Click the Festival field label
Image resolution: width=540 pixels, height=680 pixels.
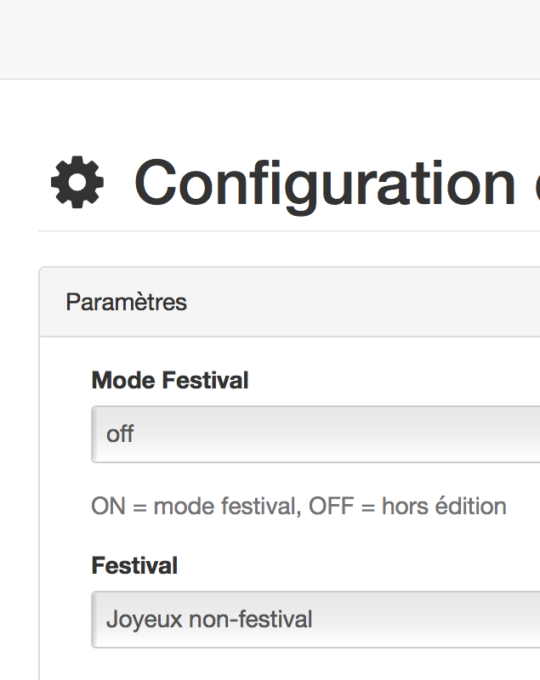point(134,566)
